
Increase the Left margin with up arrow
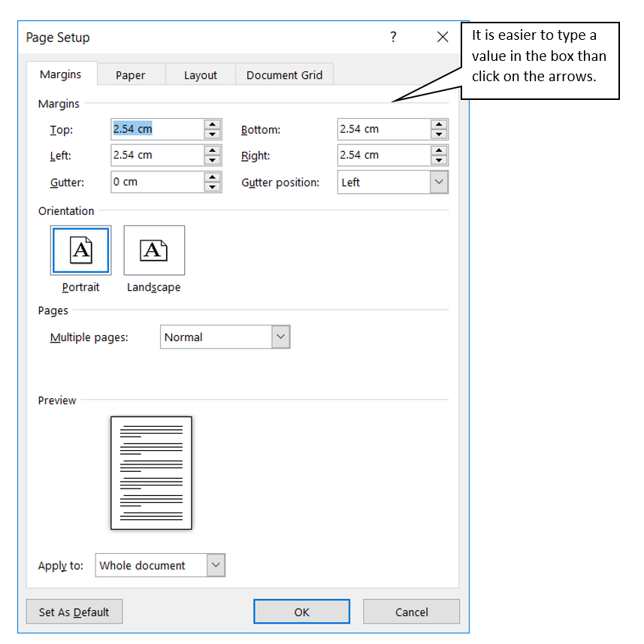click(x=213, y=150)
